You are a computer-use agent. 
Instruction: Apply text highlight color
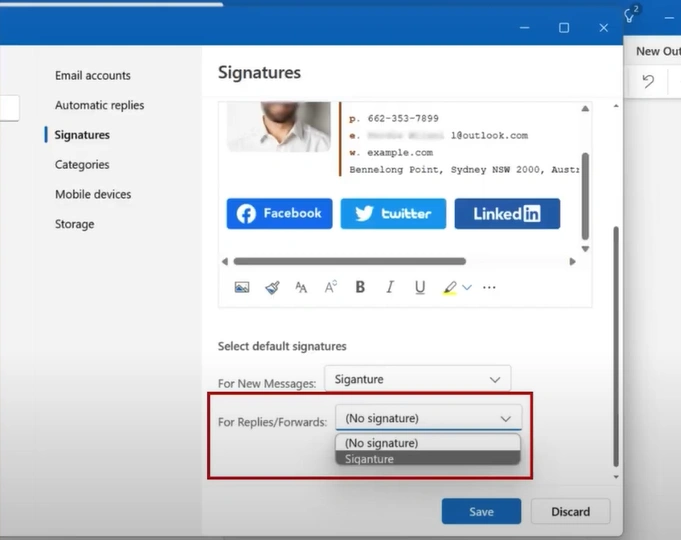450,288
